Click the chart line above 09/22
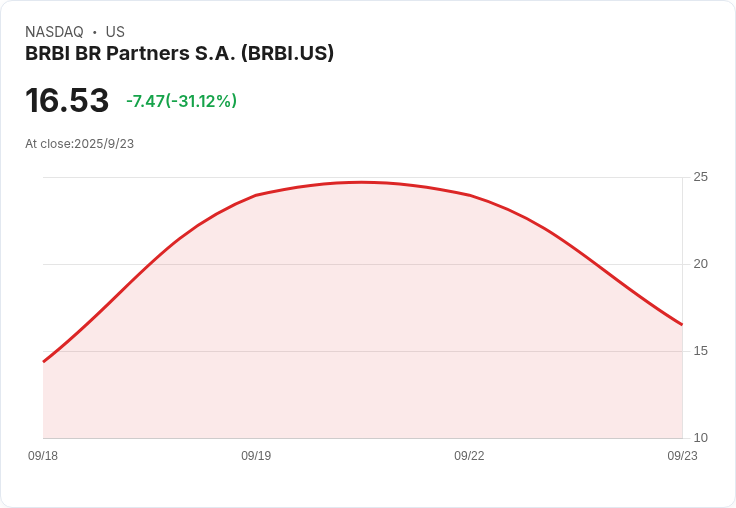The image size is (736, 508). pyautogui.click(x=469, y=195)
